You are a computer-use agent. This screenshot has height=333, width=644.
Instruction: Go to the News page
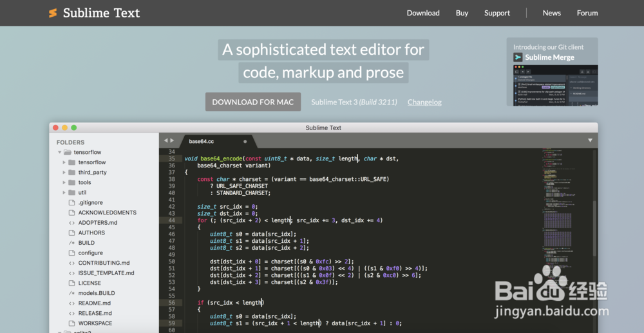pyautogui.click(x=552, y=13)
